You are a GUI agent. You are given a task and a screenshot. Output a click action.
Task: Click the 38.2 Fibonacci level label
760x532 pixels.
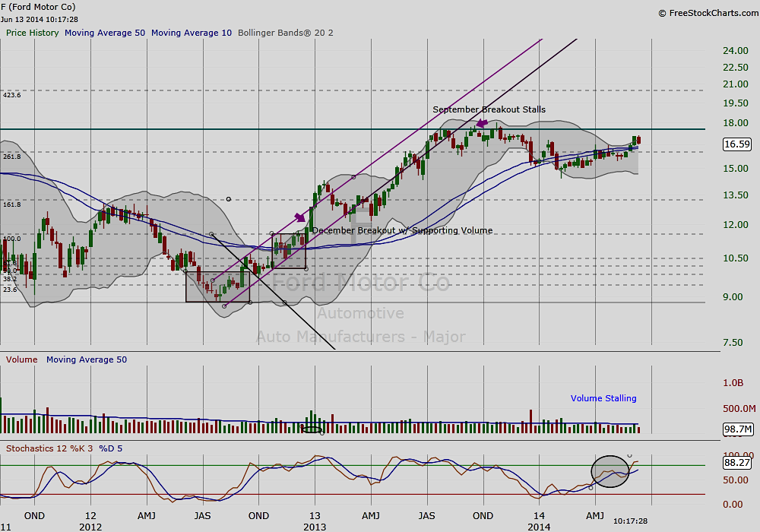pyautogui.click(x=10, y=279)
